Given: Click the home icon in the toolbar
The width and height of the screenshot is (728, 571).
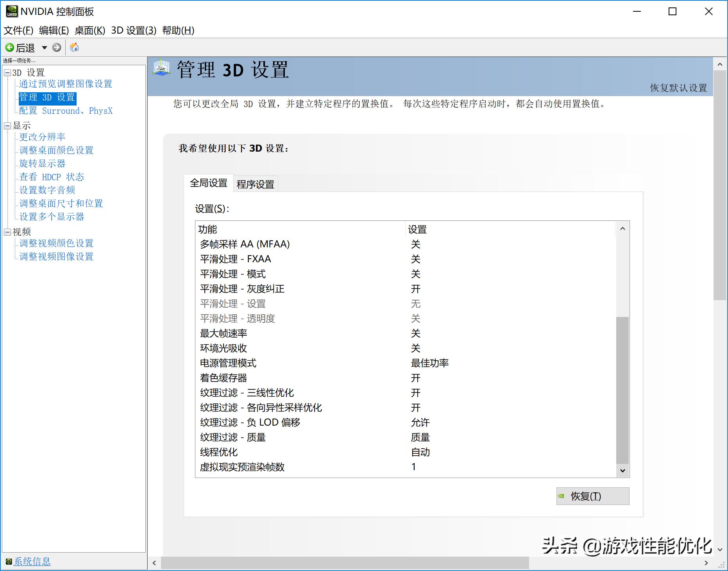Looking at the screenshot, I should coord(74,47).
